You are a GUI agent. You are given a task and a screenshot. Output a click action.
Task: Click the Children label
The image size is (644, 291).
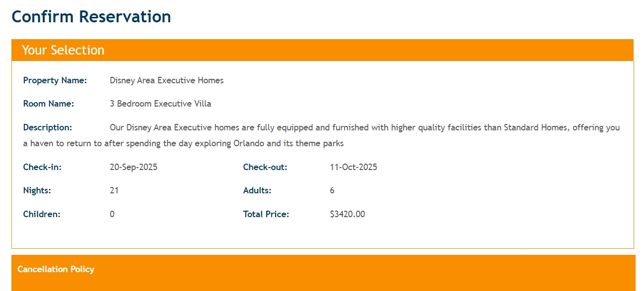coord(42,214)
